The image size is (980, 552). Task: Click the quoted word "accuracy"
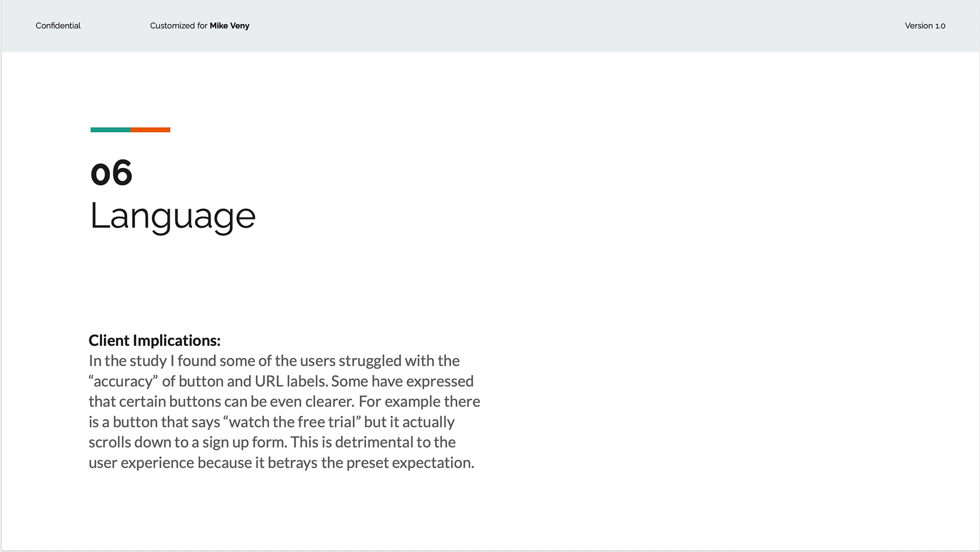click(x=123, y=381)
